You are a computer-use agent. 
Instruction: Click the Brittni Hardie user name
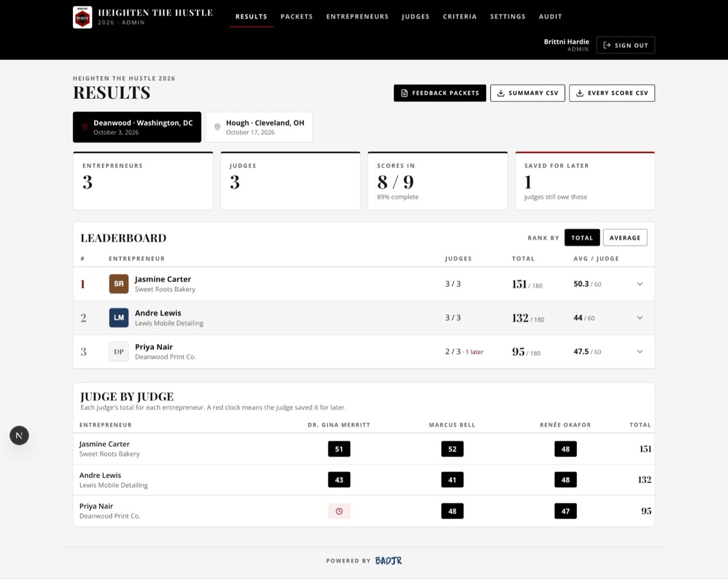(x=567, y=42)
